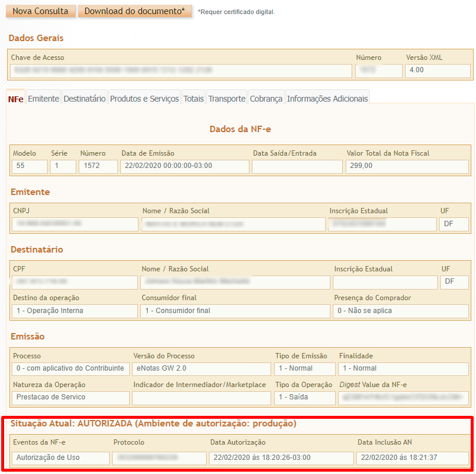Open the Transporte tab
Screen dimensions: 476x474
[227, 99]
